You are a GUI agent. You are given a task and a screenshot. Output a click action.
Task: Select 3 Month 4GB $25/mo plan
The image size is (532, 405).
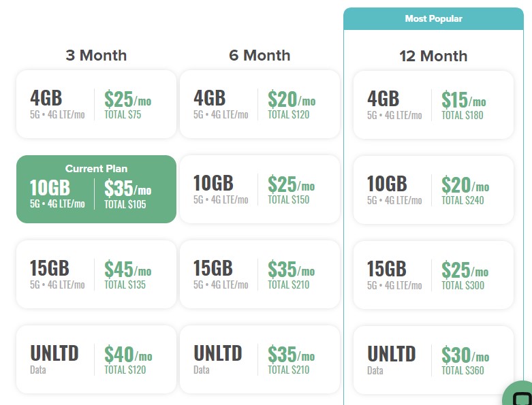[96, 104]
